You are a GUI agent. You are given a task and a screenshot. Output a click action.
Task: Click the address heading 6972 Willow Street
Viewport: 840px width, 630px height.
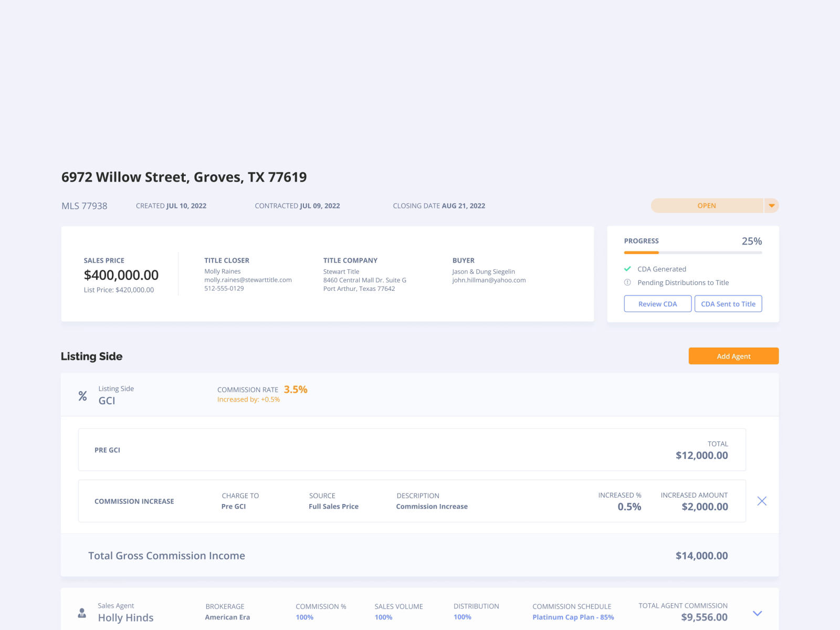tap(184, 177)
